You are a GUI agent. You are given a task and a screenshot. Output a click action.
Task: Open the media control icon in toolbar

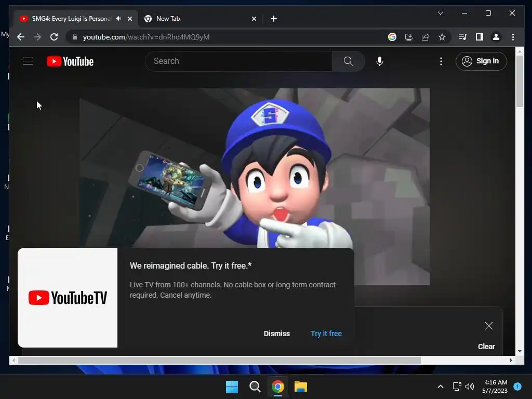(x=462, y=37)
